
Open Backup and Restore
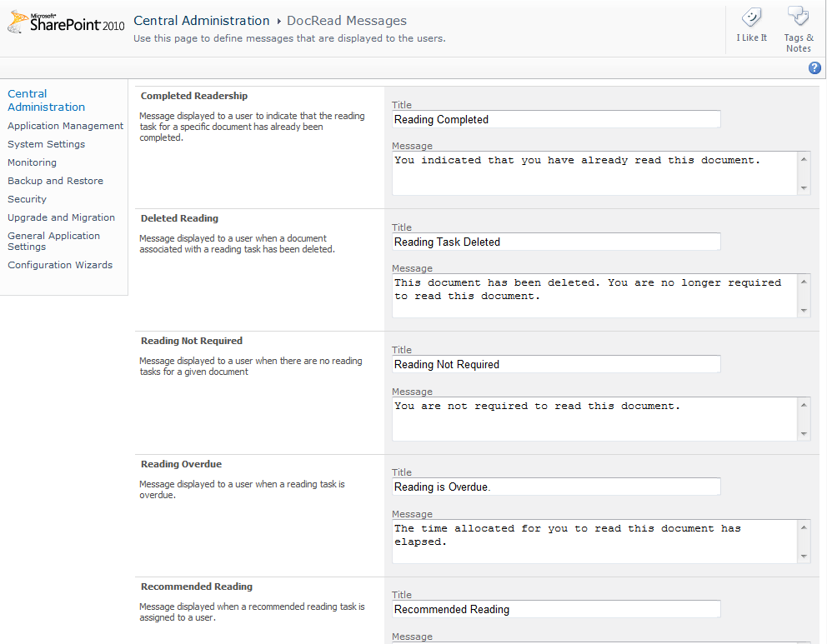point(55,181)
